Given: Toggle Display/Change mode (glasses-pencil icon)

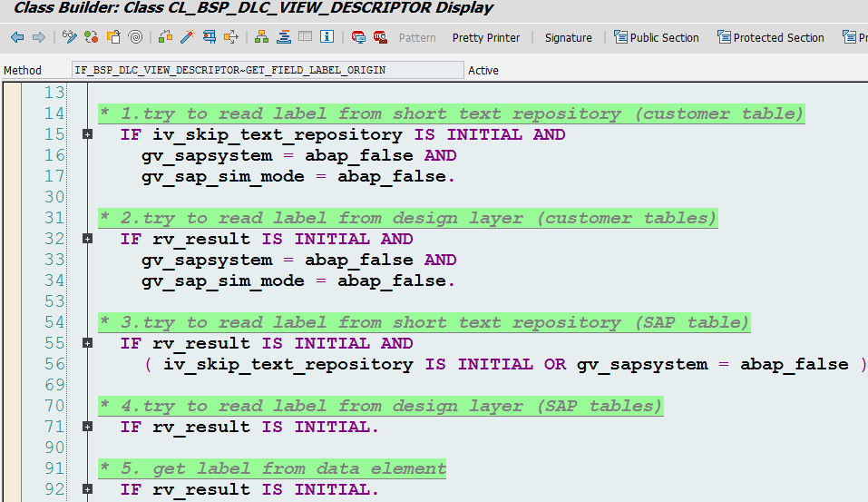Looking at the screenshot, I should tap(69, 37).
